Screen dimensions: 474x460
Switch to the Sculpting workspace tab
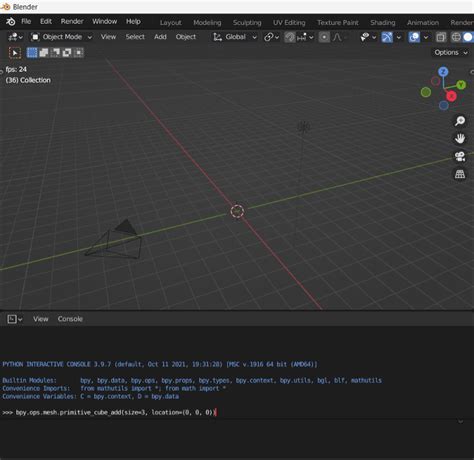click(x=247, y=23)
